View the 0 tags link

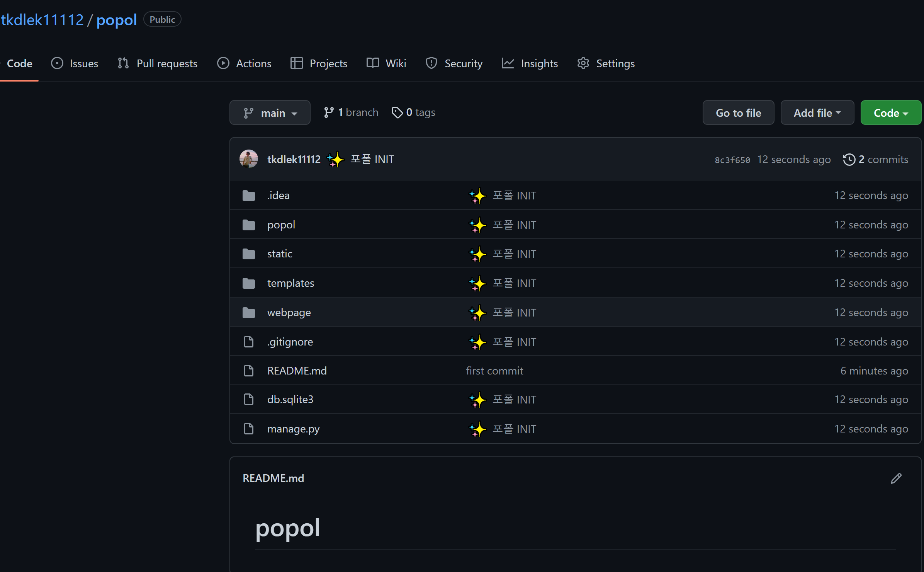tap(413, 112)
